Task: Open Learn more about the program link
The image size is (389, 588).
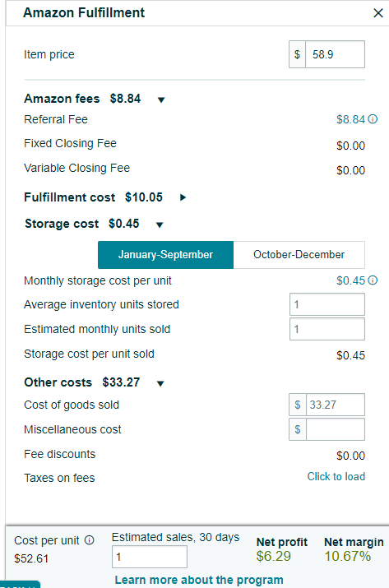Action: 199,580
